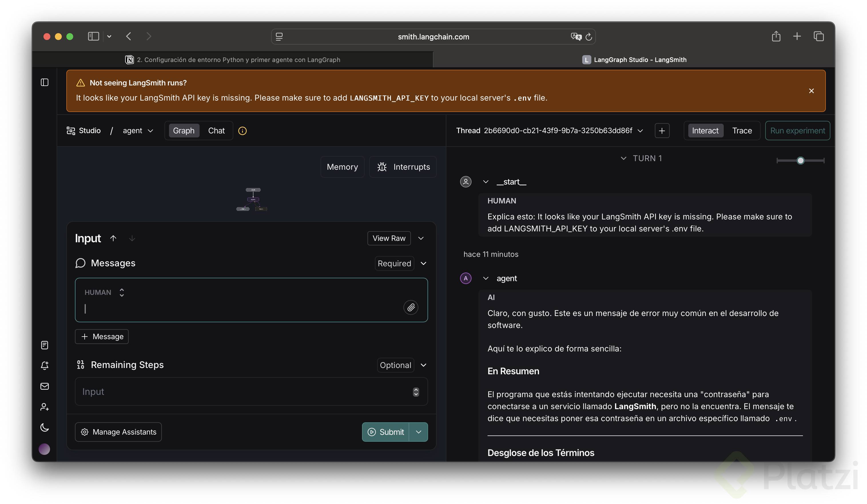Click the add user icon in sidebar
Screen dimensions: 867x504
coord(45,407)
